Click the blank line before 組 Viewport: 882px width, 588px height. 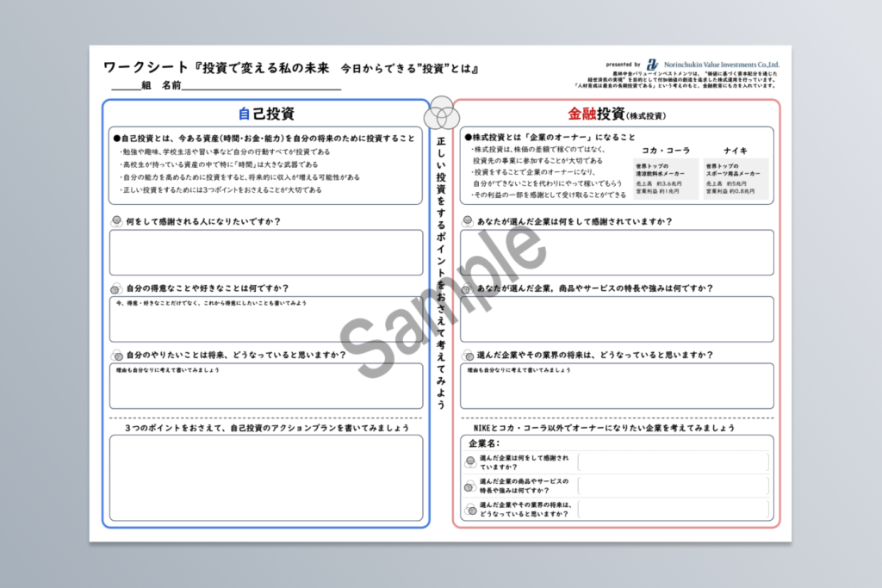click(x=124, y=85)
